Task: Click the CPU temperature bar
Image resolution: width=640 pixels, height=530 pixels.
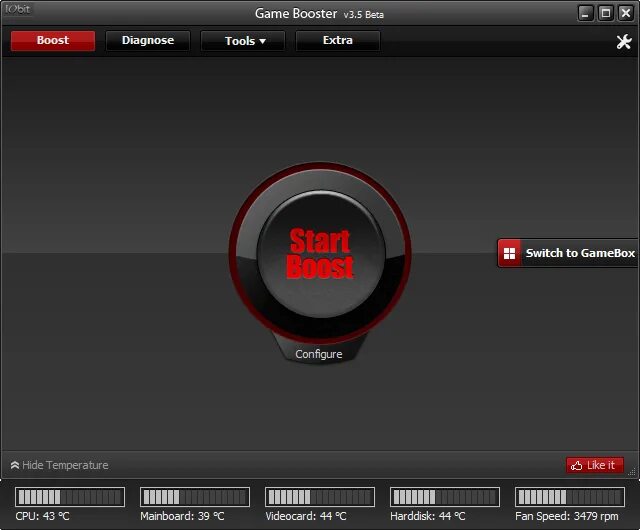Action: 70,497
